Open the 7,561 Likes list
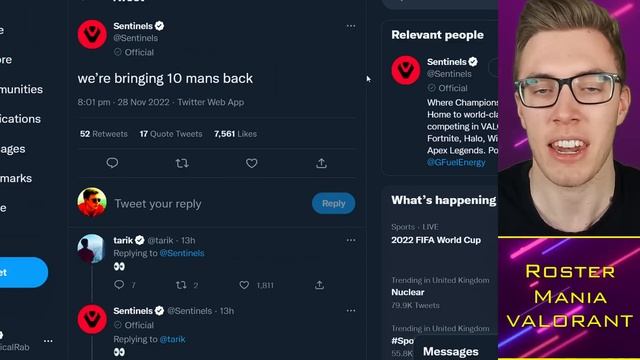 (235, 134)
